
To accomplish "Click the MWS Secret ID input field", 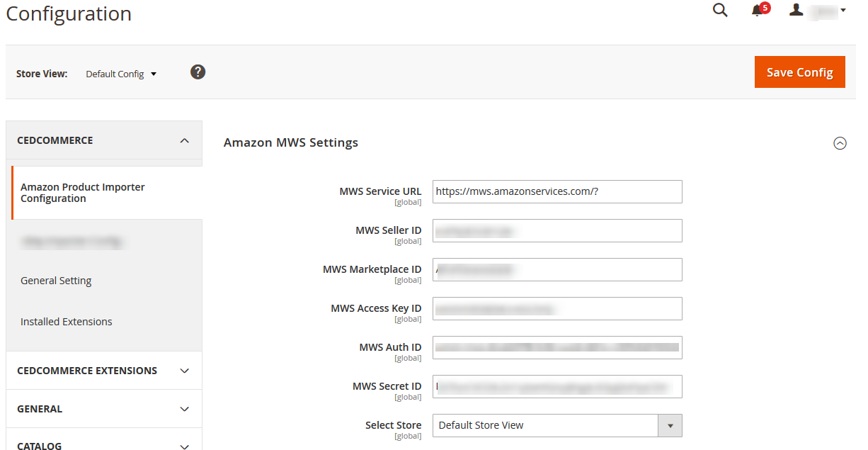I will 556,386.
